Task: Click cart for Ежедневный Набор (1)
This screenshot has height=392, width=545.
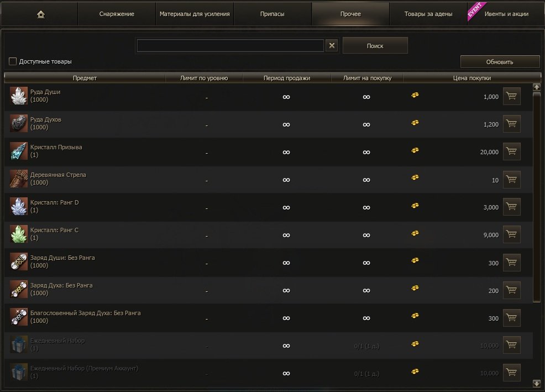Action: point(512,345)
